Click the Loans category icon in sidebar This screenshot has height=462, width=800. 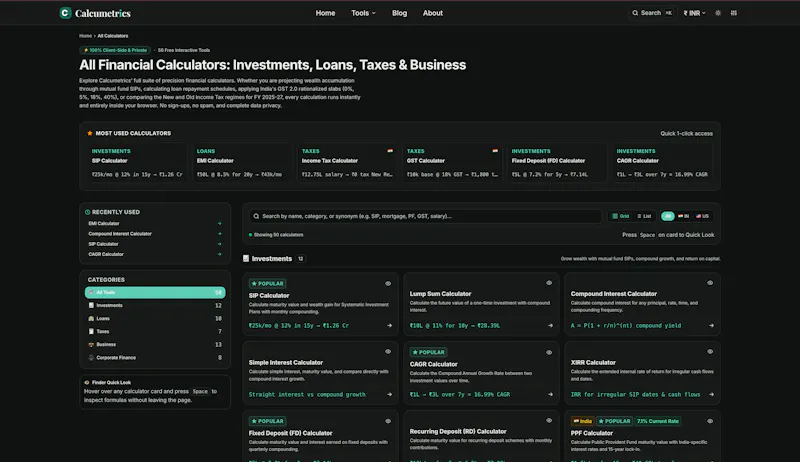pyautogui.click(x=91, y=318)
